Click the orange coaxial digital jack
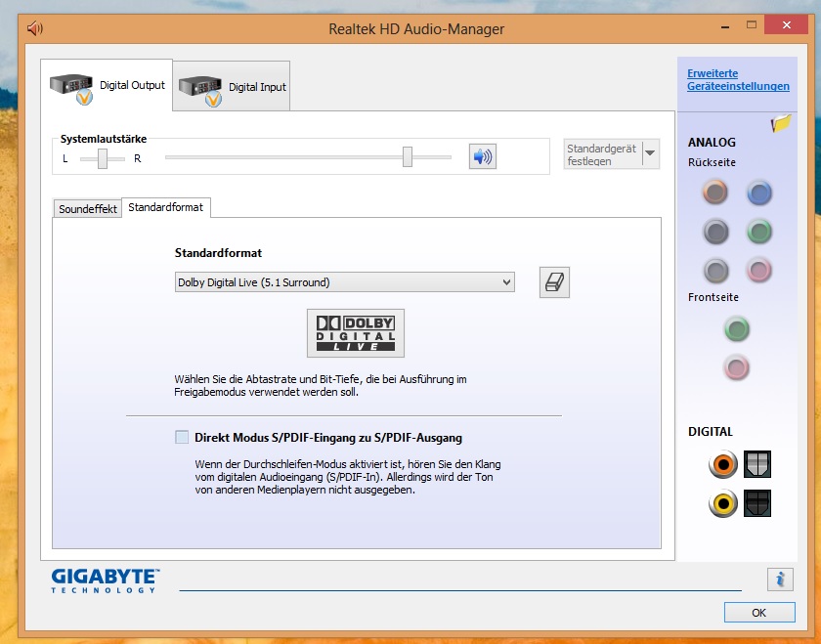This screenshot has height=644, width=821. click(x=723, y=464)
